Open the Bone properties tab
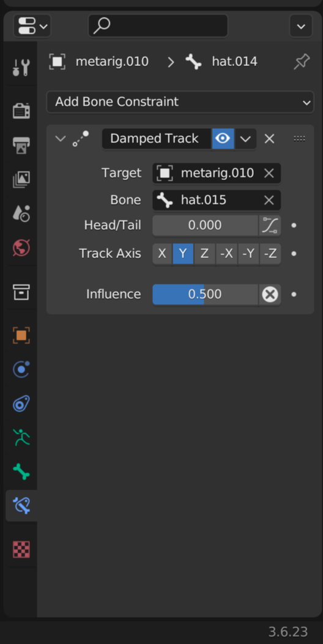Image resolution: width=323 pixels, height=644 pixels. coord(21,472)
